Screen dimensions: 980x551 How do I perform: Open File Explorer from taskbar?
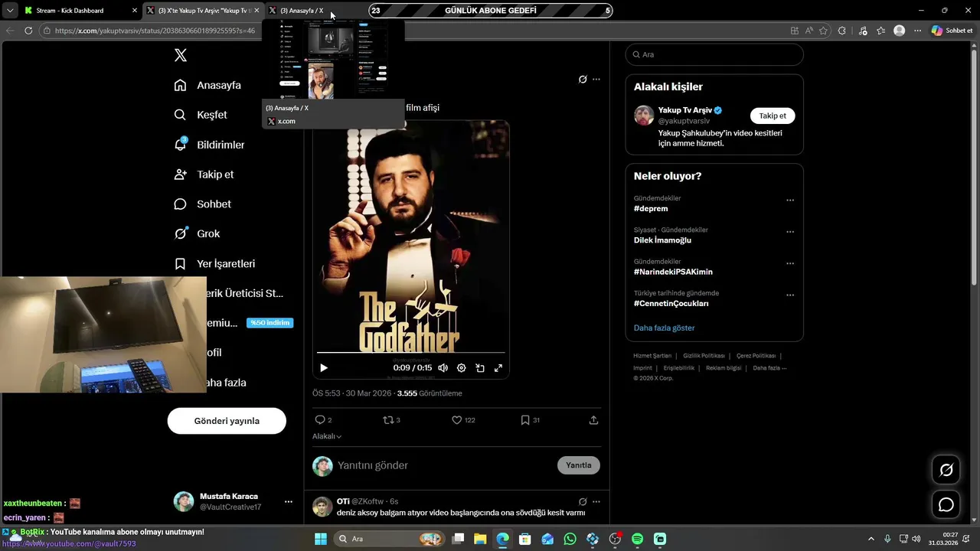(x=480, y=539)
